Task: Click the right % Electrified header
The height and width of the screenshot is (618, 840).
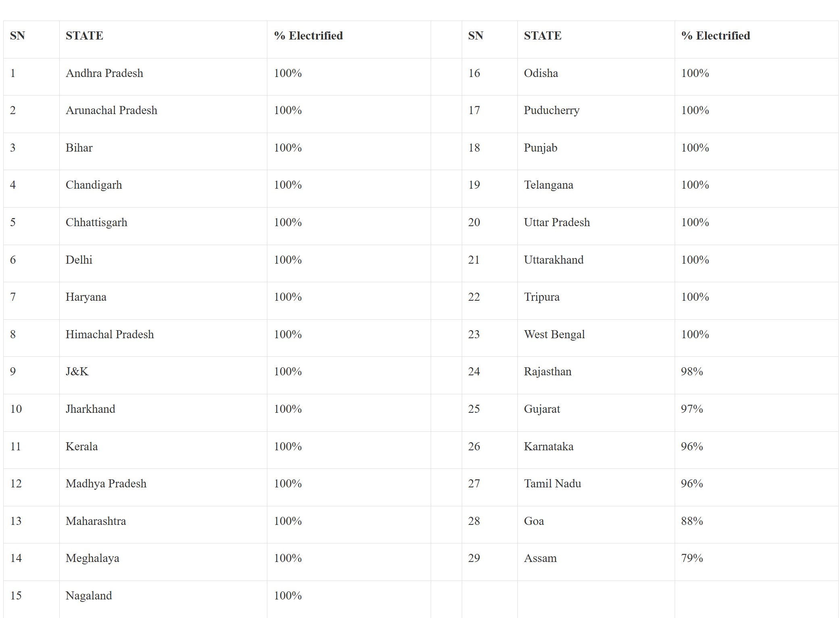Action: (x=715, y=36)
